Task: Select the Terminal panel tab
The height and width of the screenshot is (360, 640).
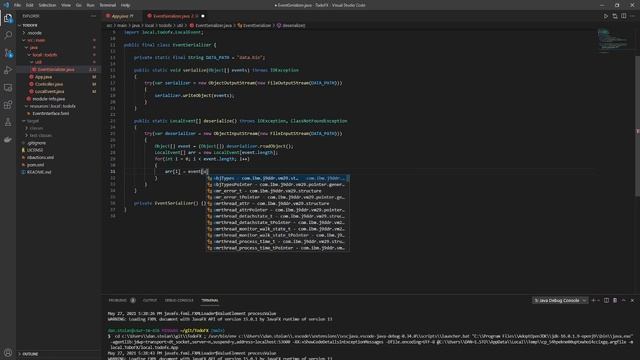Action: pyautogui.click(x=209, y=300)
